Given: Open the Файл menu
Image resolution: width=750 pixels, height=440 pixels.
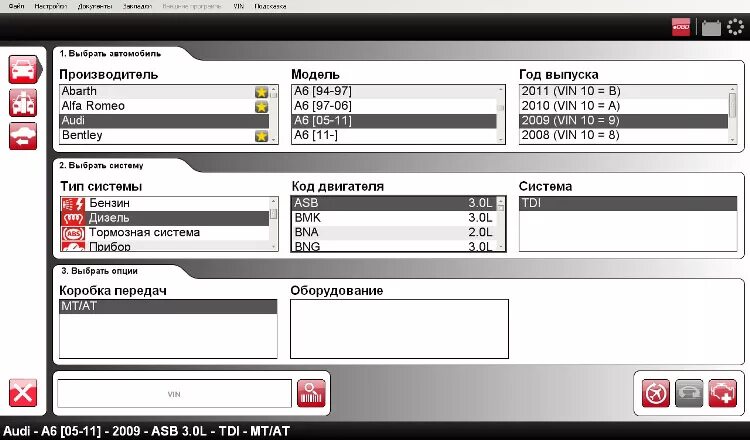Looking at the screenshot, I should 16,6.
